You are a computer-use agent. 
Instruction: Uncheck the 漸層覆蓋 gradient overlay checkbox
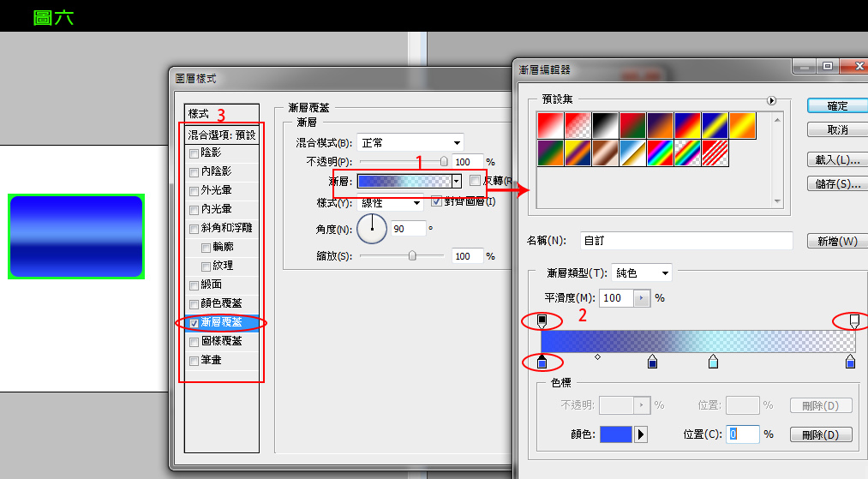click(194, 323)
